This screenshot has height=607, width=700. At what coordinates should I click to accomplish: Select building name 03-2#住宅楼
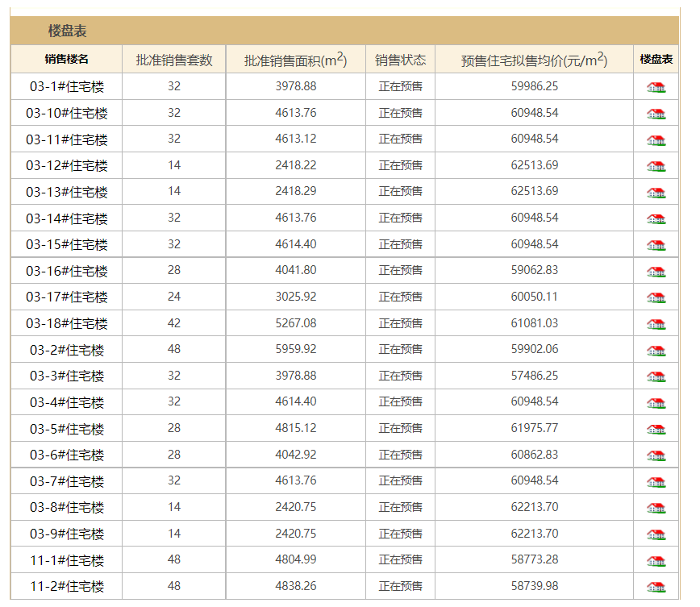(67, 350)
